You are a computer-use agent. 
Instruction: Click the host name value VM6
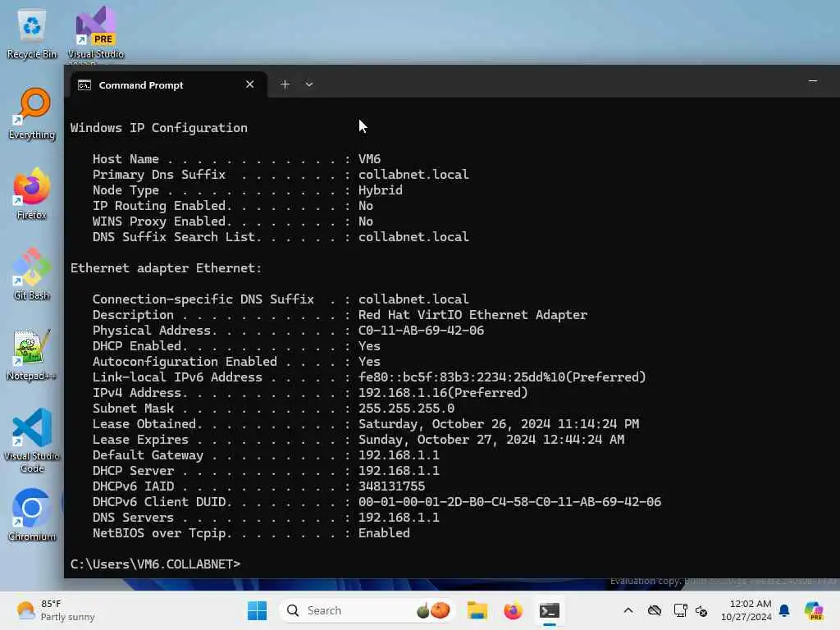click(x=370, y=159)
